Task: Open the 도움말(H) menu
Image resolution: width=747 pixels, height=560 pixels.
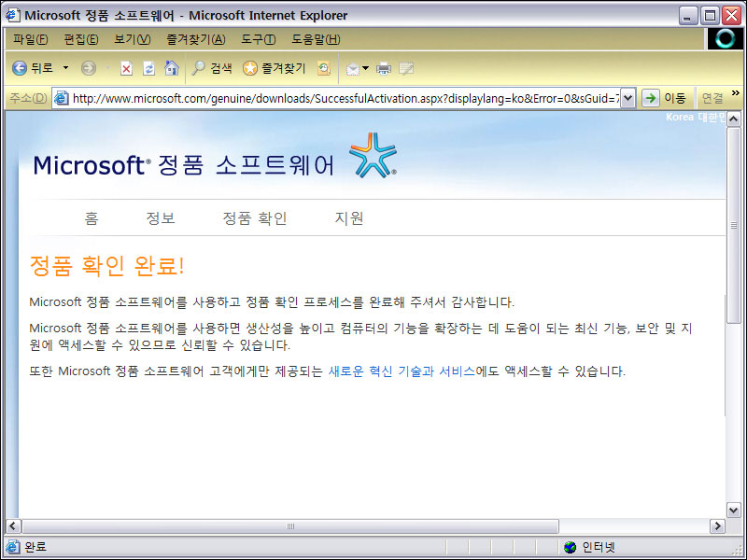Action: point(316,39)
